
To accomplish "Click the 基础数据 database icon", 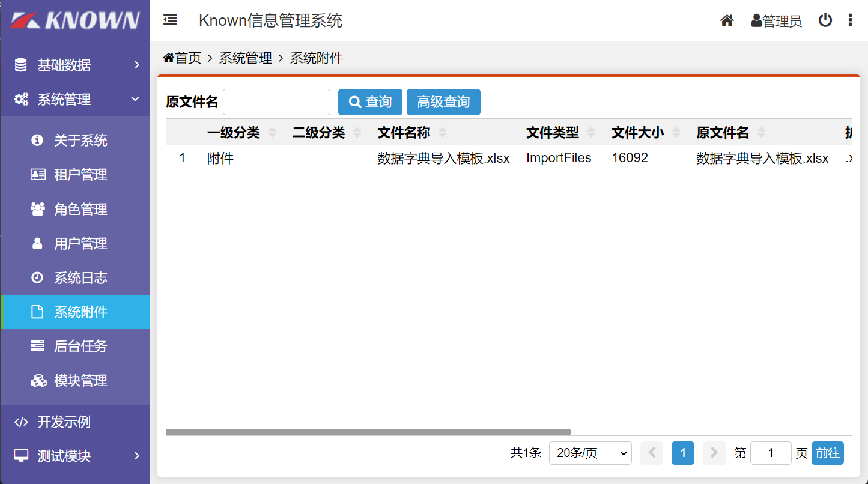I will 21,65.
